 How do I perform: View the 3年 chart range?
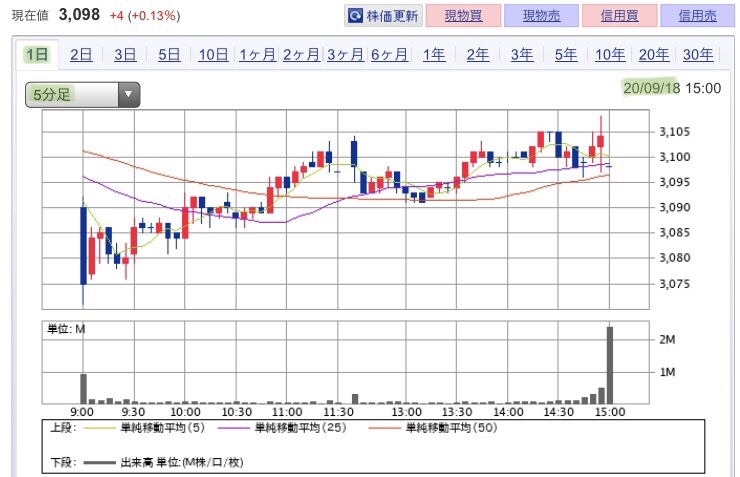[521, 55]
